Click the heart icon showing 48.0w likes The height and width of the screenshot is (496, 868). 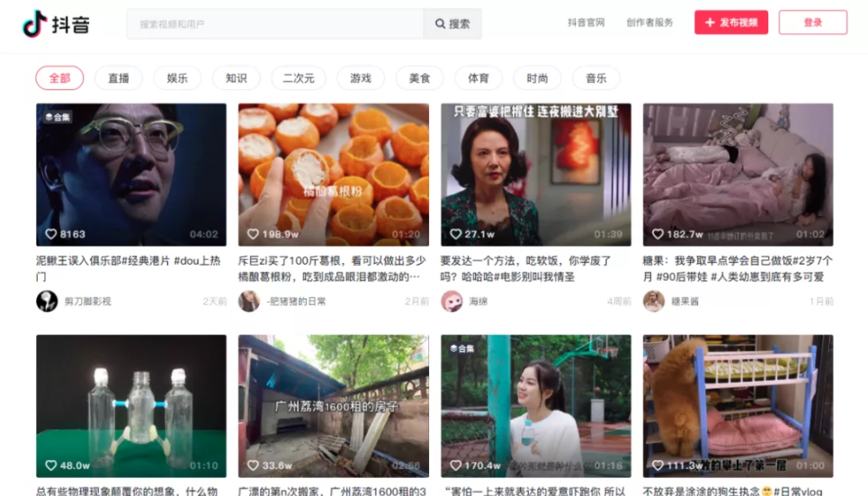(x=51, y=465)
